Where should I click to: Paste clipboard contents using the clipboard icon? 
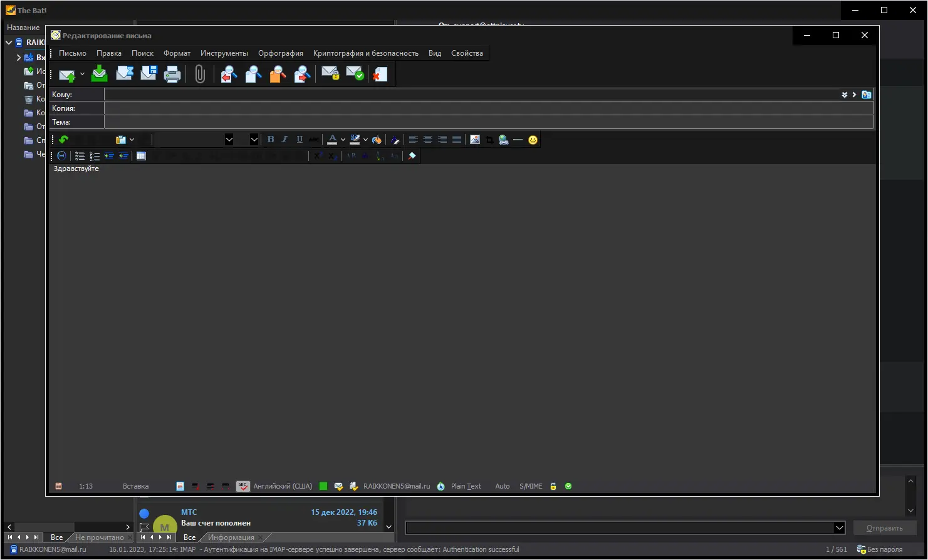121,140
